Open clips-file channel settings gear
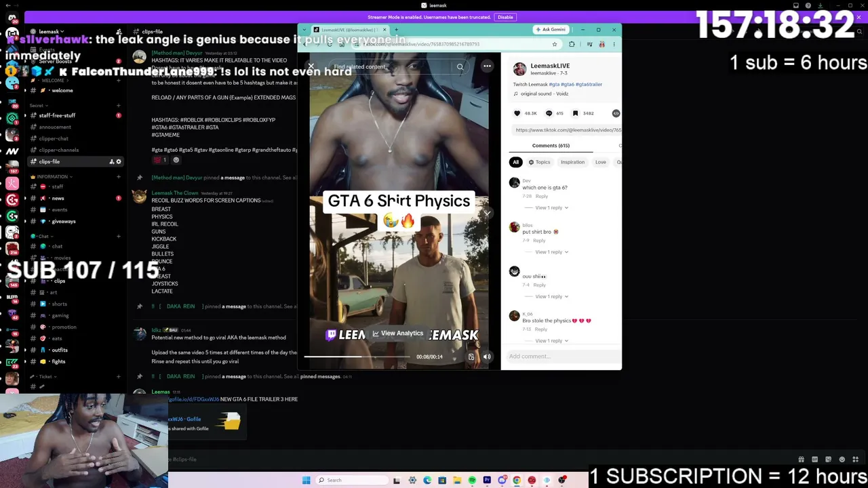868x488 pixels. (x=119, y=162)
